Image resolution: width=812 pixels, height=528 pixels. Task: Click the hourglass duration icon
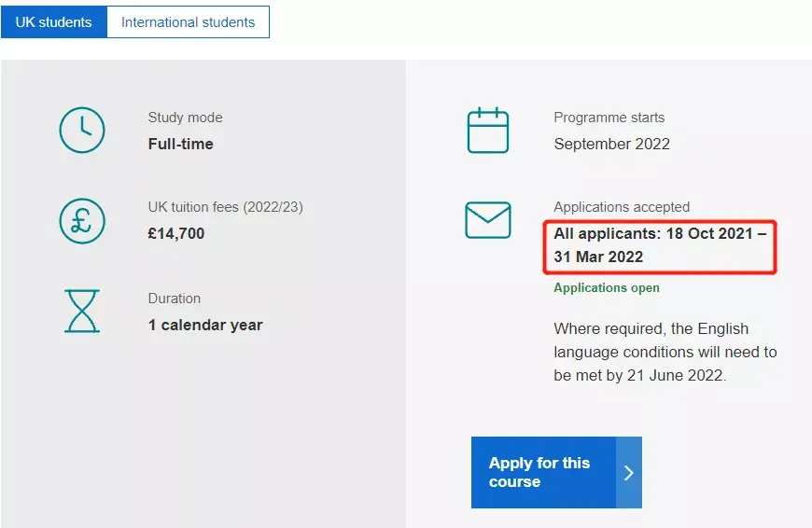(82, 311)
